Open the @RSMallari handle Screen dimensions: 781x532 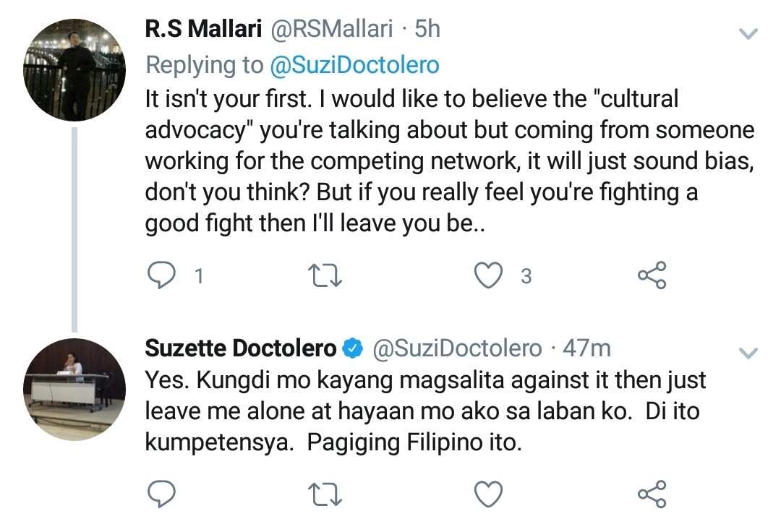pos(332,29)
